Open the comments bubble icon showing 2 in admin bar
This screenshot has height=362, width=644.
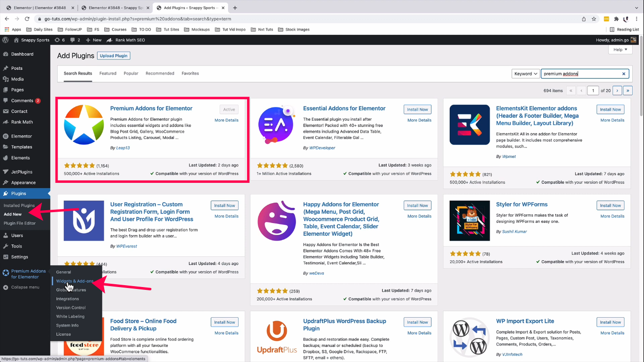(x=75, y=40)
